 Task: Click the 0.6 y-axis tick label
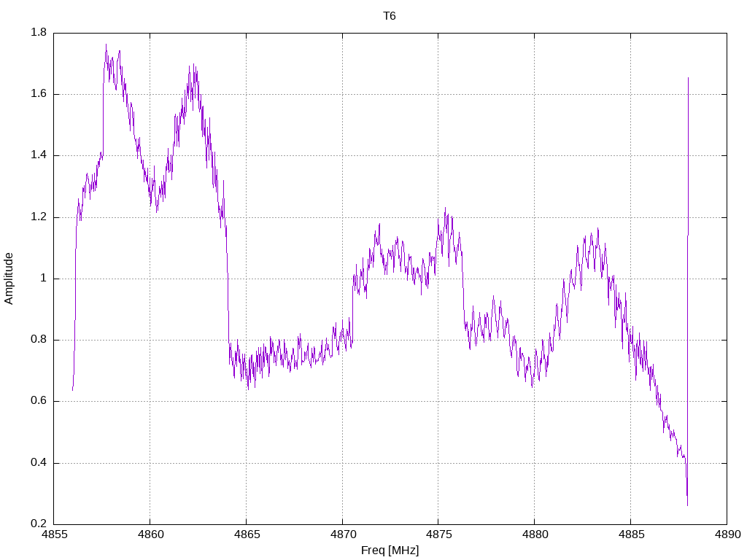pos(39,401)
